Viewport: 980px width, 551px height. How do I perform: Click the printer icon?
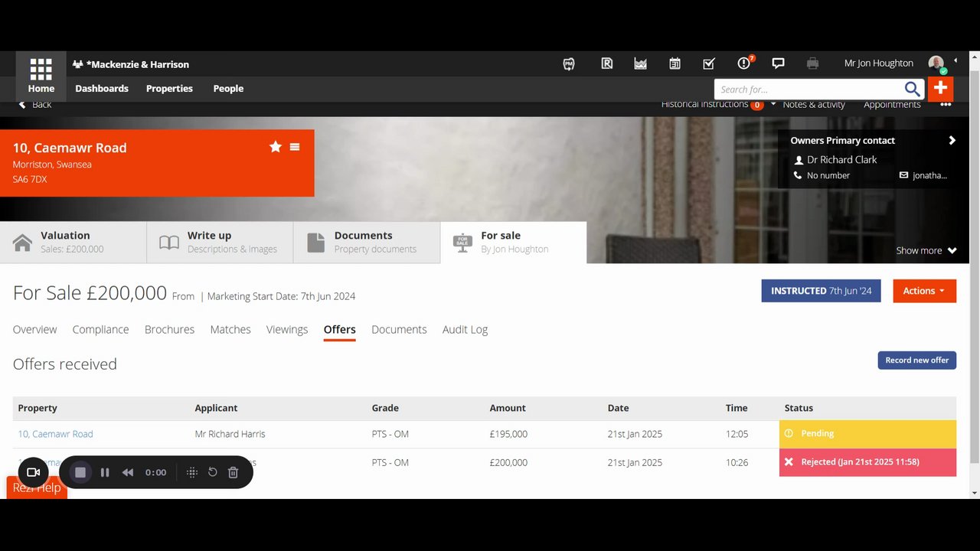tap(812, 64)
